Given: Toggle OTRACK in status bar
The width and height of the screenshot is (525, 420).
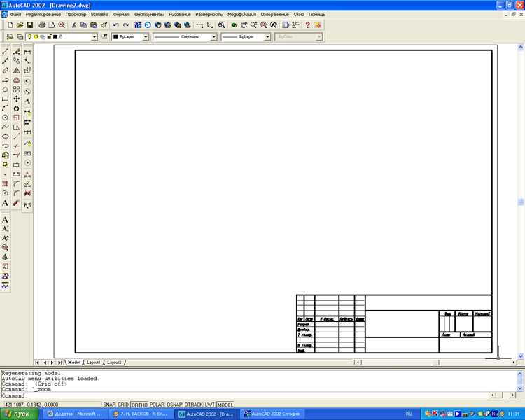Looking at the screenshot, I should [x=194, y=405].
